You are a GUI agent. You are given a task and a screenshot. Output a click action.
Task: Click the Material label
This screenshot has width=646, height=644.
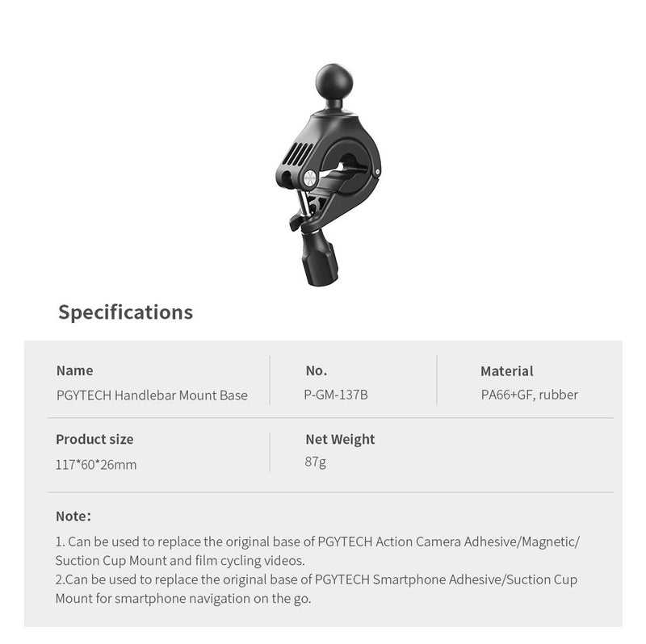pos(506,371)
